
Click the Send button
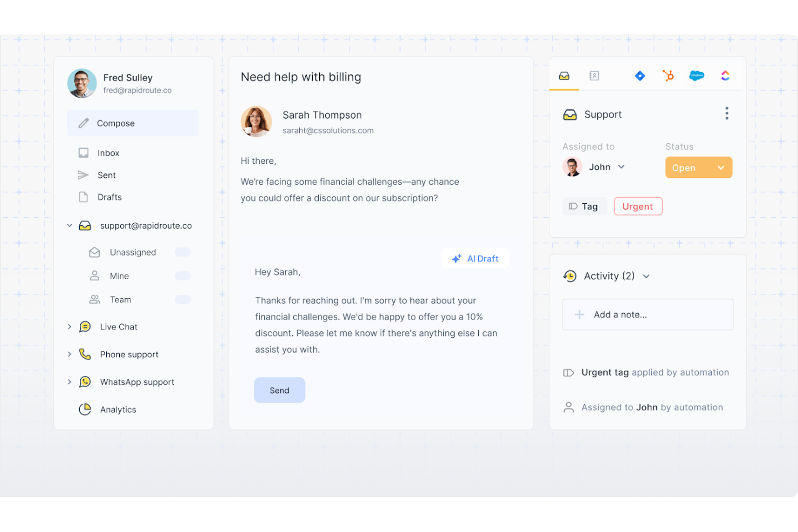pyautogui.click(x=279, y=390)
